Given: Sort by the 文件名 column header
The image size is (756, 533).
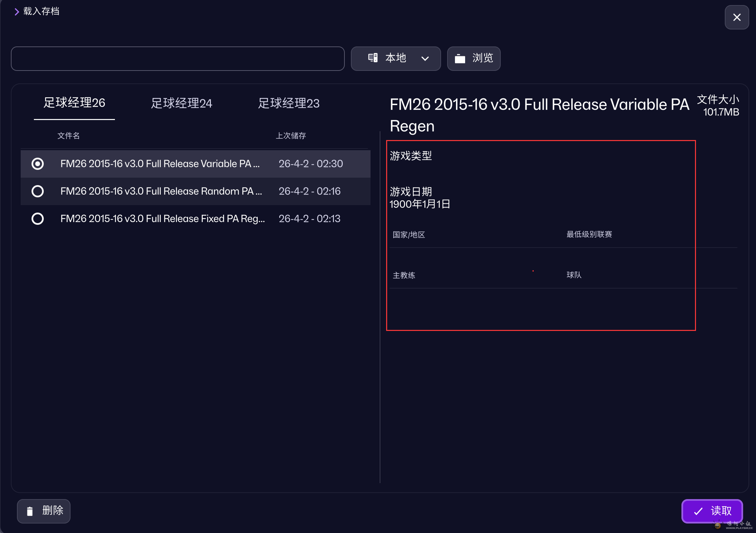Looking at the screenshot, I should (x=68, y=136).
